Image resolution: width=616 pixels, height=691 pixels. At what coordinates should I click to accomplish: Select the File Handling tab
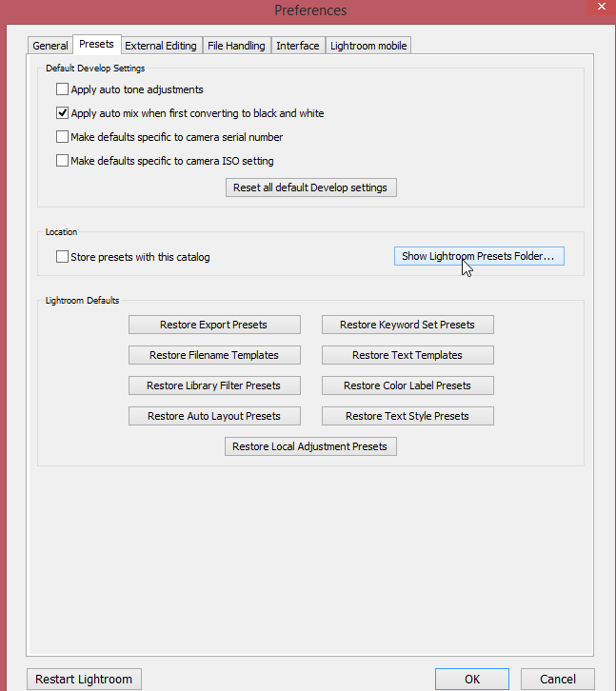pyautogui.click(x=236, y=46)
